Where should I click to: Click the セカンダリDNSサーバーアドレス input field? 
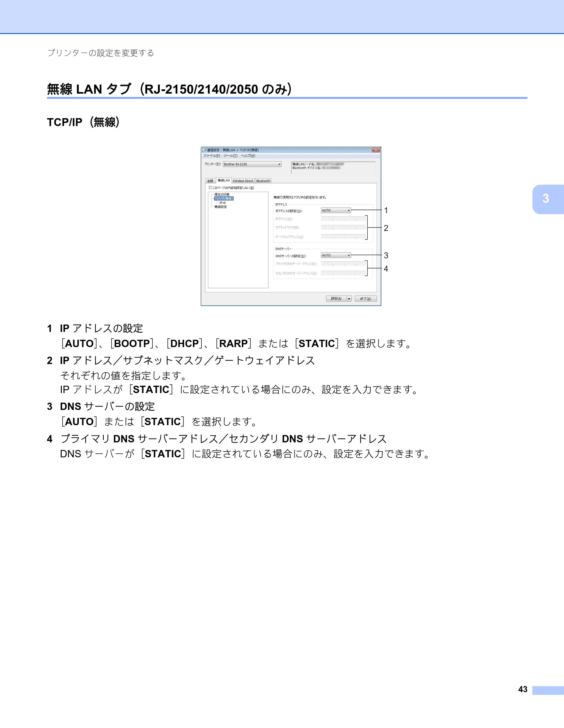[343, 273]
